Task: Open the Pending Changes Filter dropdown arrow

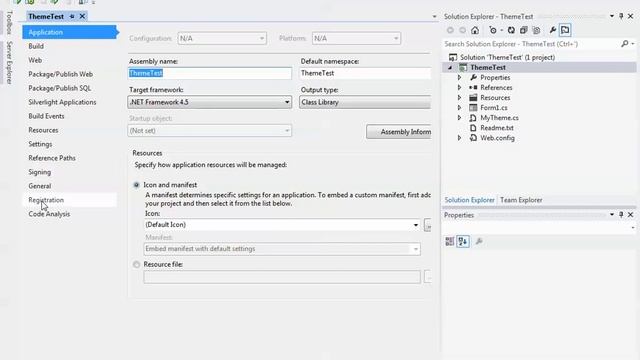Action: (x=501, y=31)
